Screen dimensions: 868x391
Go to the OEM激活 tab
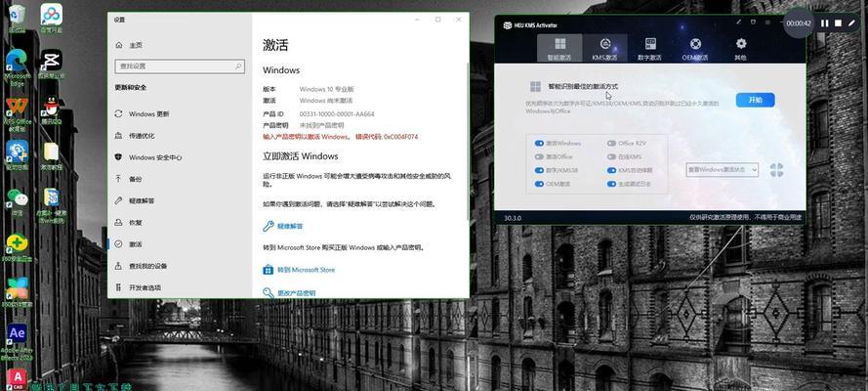click(x=695, y=48)
